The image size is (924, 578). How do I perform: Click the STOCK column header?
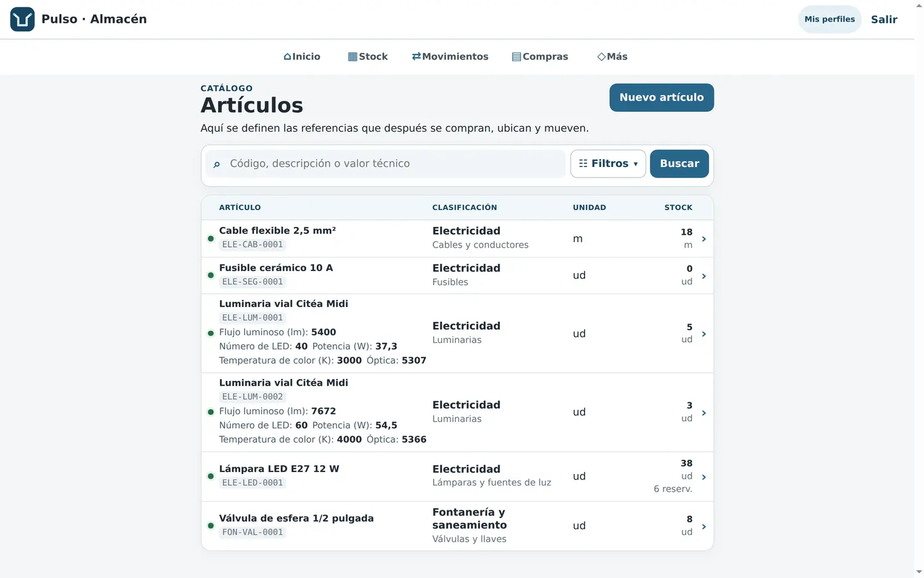[678, 208]
